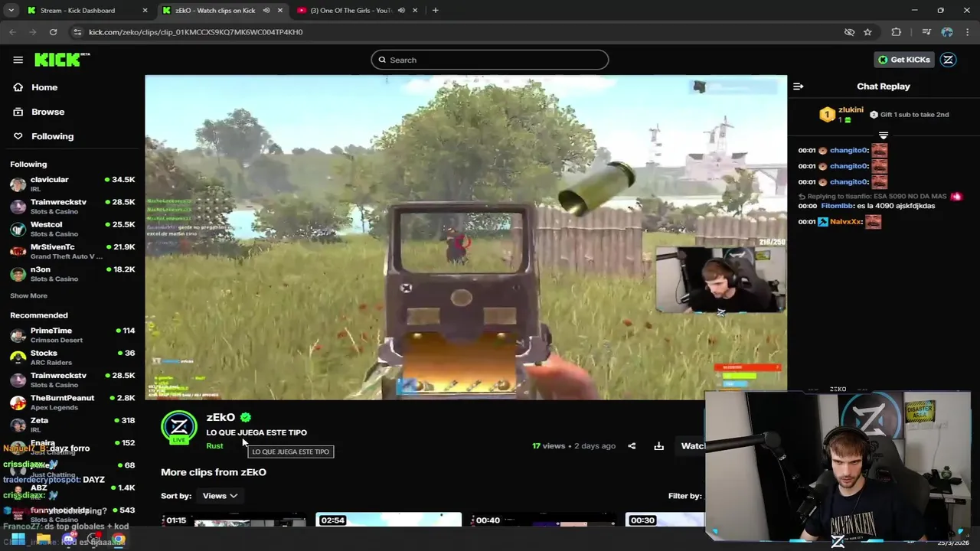Image resolution: width=980 pixels, height=551 pixels.
Task: Click the KICK logo
Action: point(62,60)
